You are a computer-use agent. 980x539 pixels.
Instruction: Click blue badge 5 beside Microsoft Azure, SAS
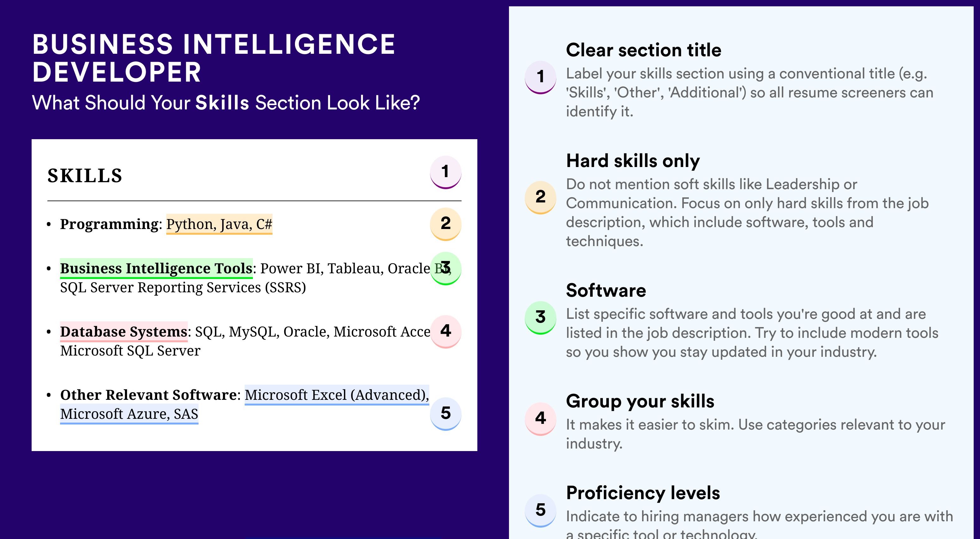pos(445,414)
